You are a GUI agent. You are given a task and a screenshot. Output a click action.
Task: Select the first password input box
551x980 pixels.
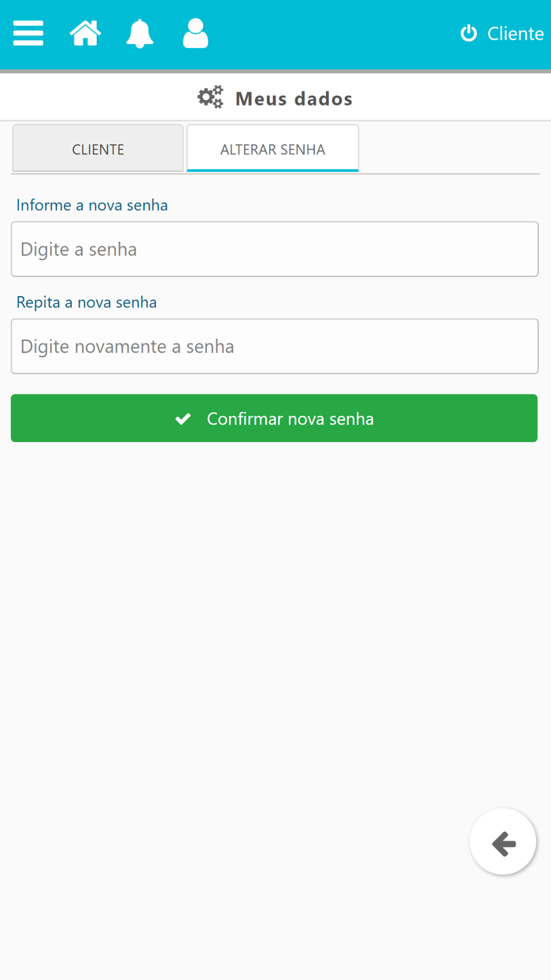tap(274, 249)
